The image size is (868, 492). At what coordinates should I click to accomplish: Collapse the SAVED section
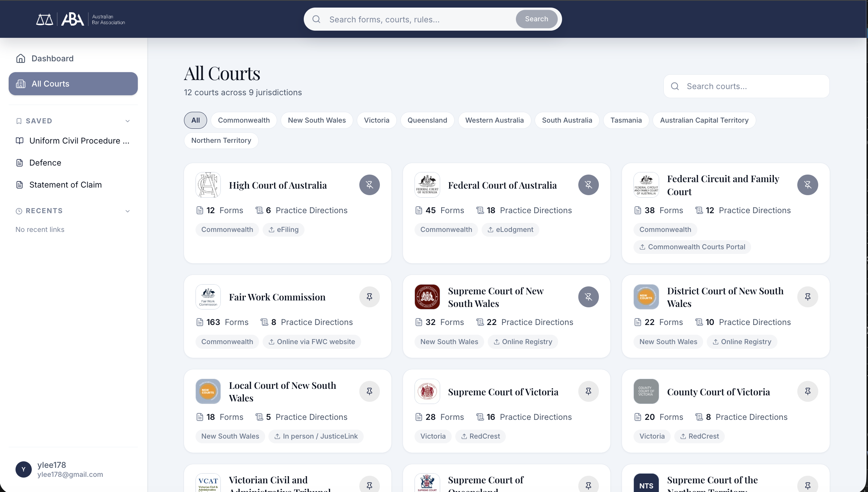[x=128, y=121]
